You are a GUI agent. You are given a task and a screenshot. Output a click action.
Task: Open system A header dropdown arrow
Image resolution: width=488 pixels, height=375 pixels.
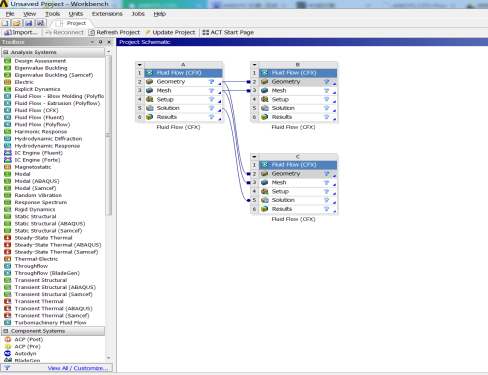point(140,65)
